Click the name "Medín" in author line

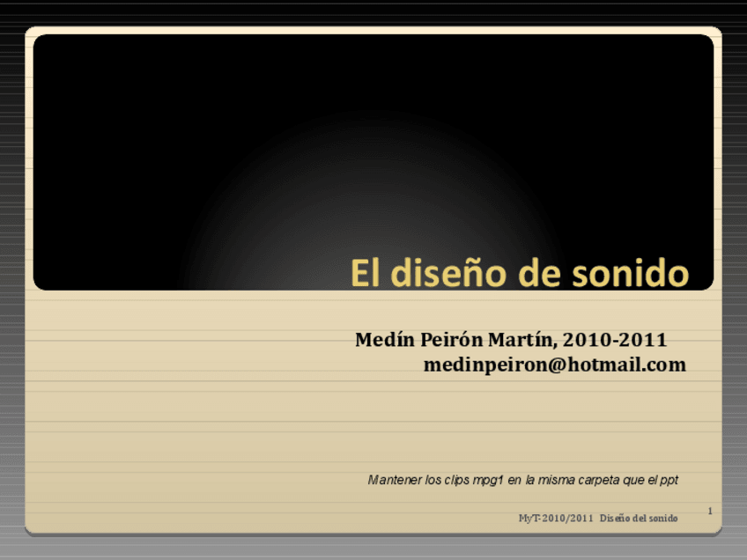(384, 340)
